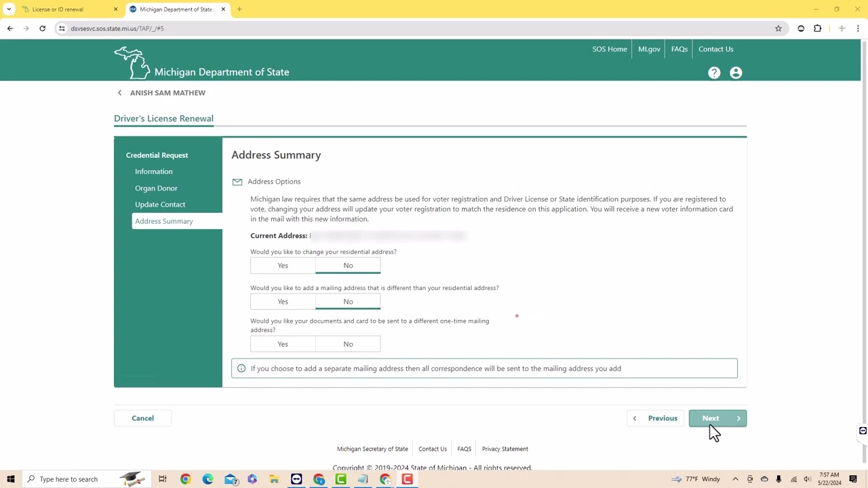Choose No for adding different mailing address
Screen dimensions: 868x488
tap(348, 302)
